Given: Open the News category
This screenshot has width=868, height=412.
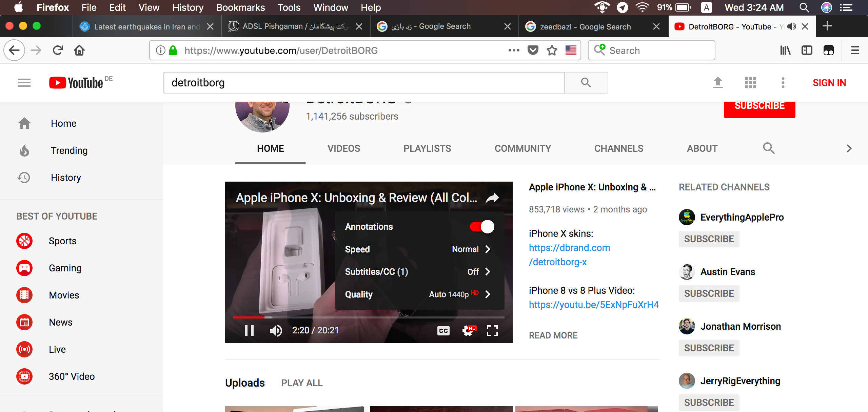Looking at the screenshot, I should tap(81, 322).
